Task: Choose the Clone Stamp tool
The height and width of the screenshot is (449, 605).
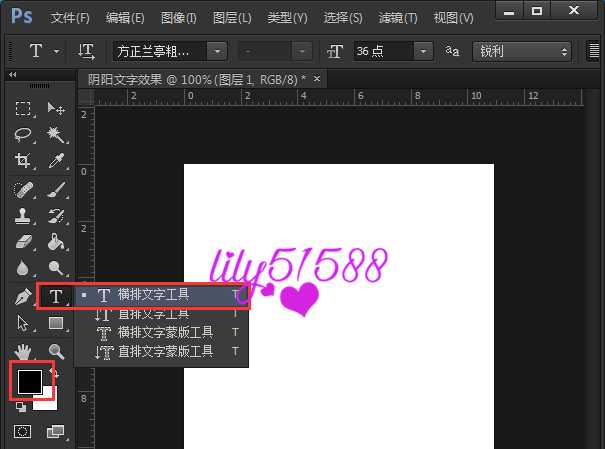Action: [x=24, y=215]
